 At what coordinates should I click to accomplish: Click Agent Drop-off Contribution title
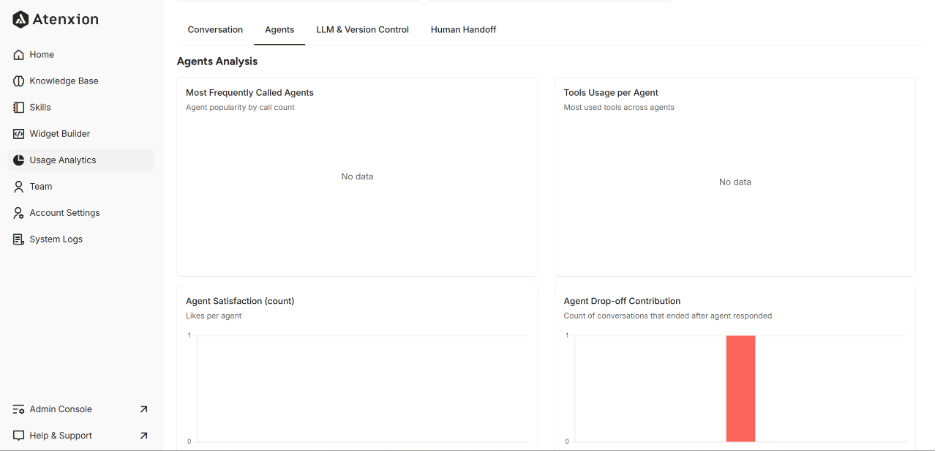pyautogui.click(x=622, y=301)
